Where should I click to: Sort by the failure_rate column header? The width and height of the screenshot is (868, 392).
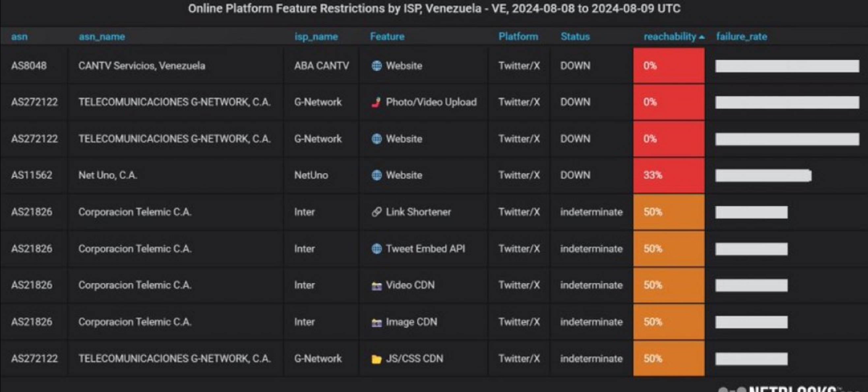(741, 36)
